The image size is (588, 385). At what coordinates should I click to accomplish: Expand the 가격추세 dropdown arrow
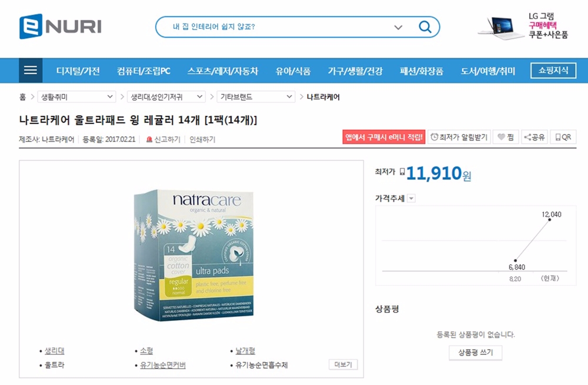(412, 198)
